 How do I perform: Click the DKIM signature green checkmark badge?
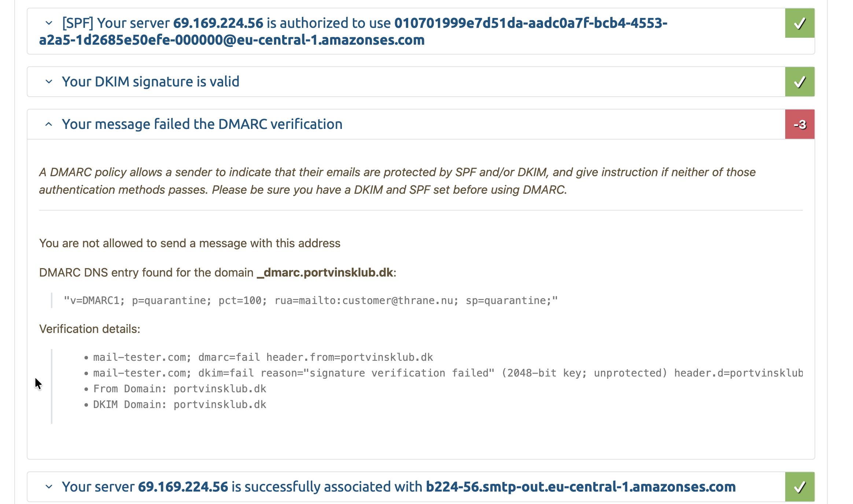800,82
